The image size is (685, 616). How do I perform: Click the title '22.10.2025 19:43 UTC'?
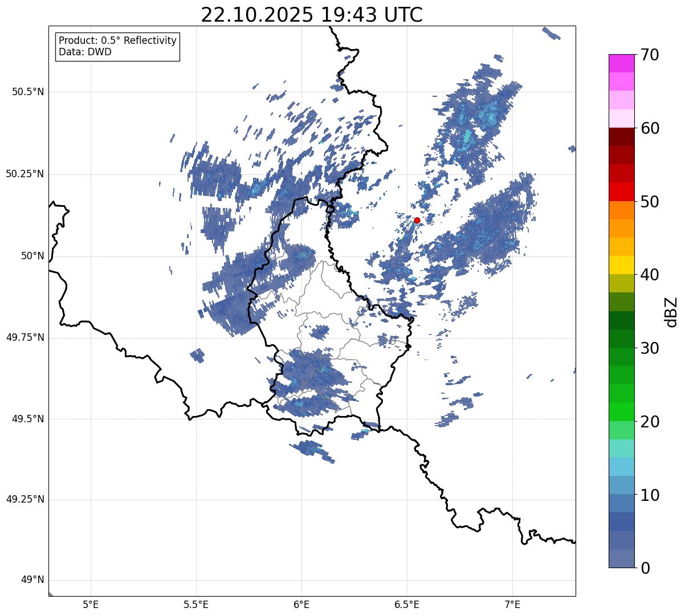click(312, 15)
